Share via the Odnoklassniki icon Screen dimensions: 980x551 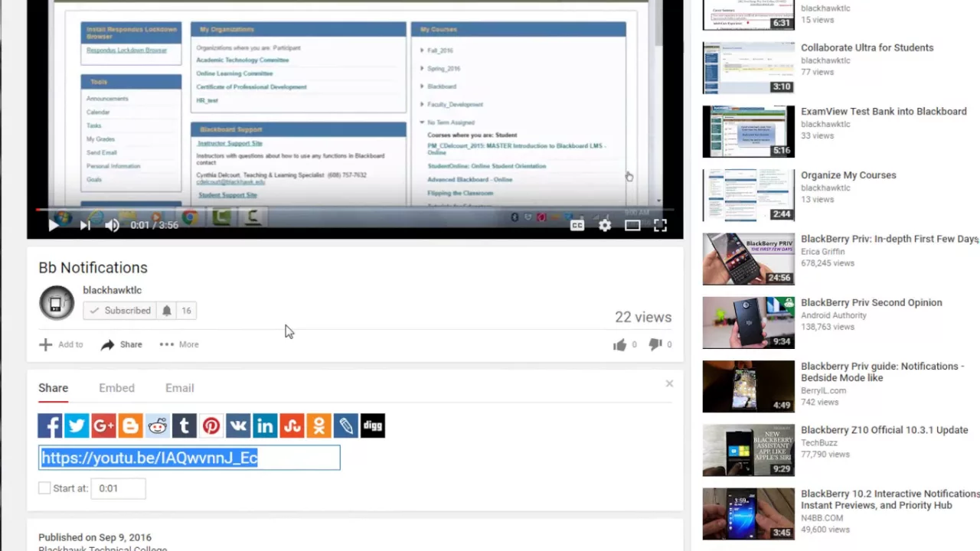point(318,425)
